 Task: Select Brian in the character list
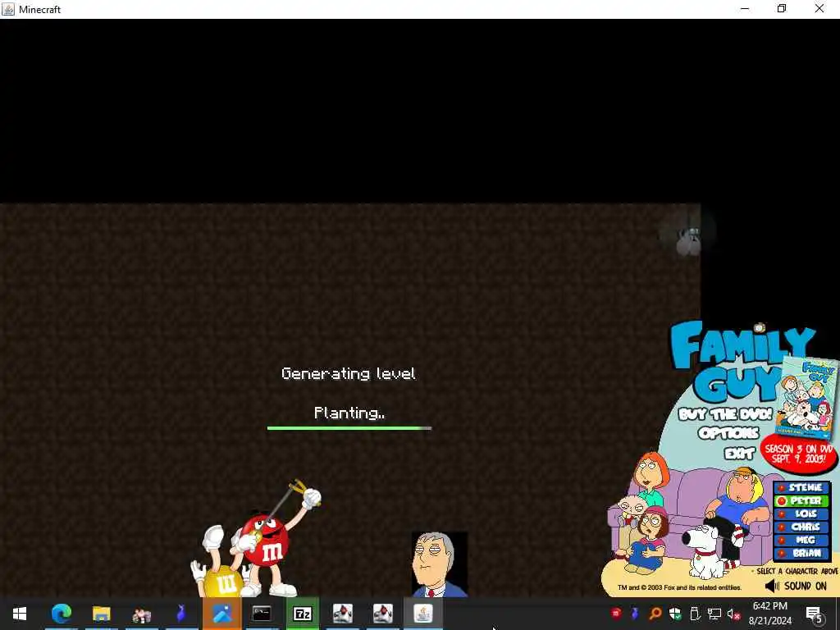801,554
